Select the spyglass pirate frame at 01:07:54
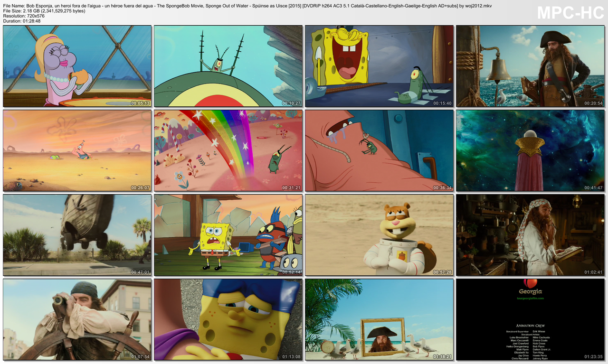This screenshot has height=364, width=608. 77,319
